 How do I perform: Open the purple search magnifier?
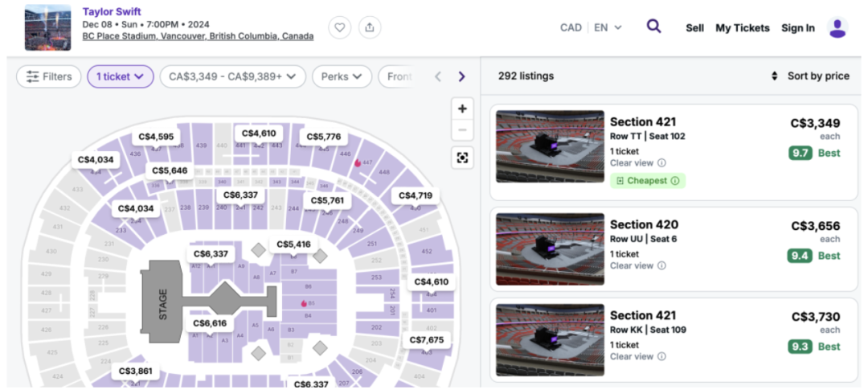653,26
